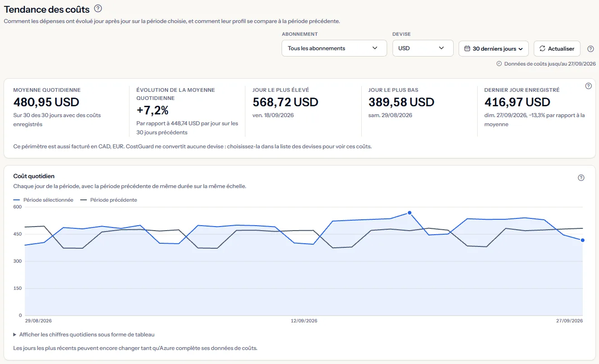Click the 568,72 USD highest day value

285,102
